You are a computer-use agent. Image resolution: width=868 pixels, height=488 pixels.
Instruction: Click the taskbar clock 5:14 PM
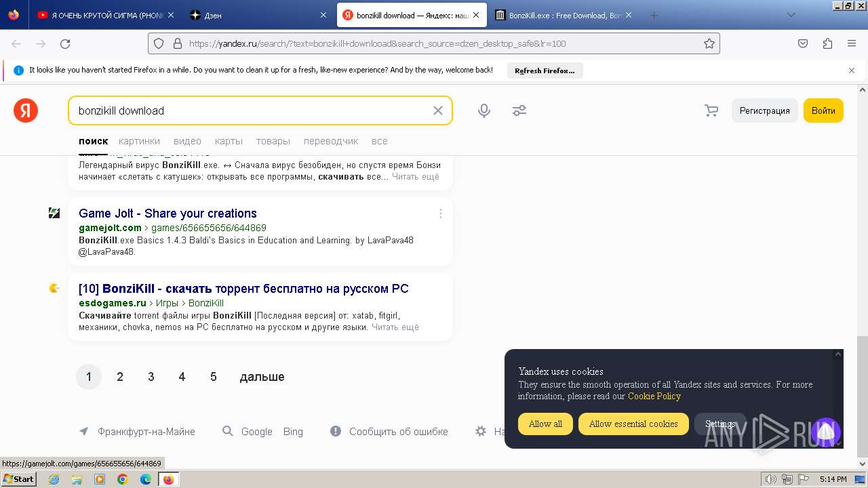coord(833,479)
